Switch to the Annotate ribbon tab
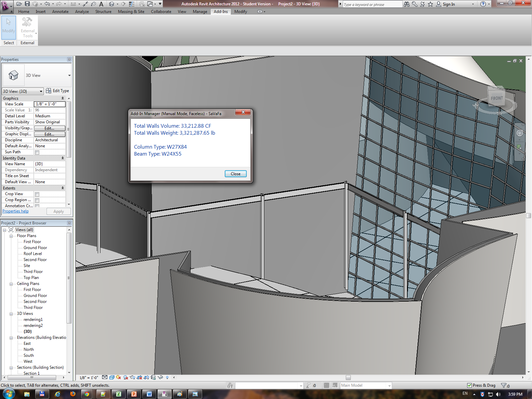532x399 pixels. tap(60, 12)
